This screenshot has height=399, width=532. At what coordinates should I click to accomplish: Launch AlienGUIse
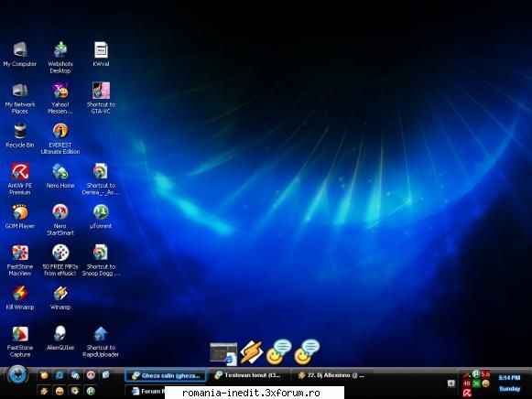click(60, 338)
